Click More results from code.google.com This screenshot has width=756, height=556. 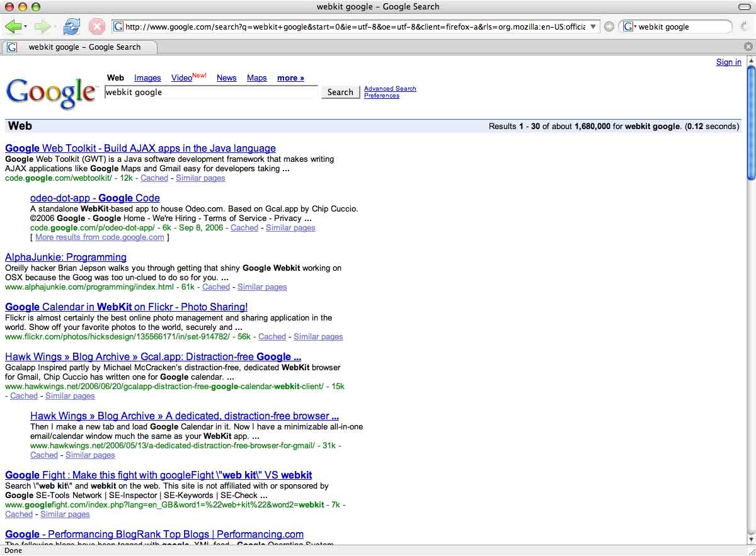pyautogui.click(x=100, y=237)
